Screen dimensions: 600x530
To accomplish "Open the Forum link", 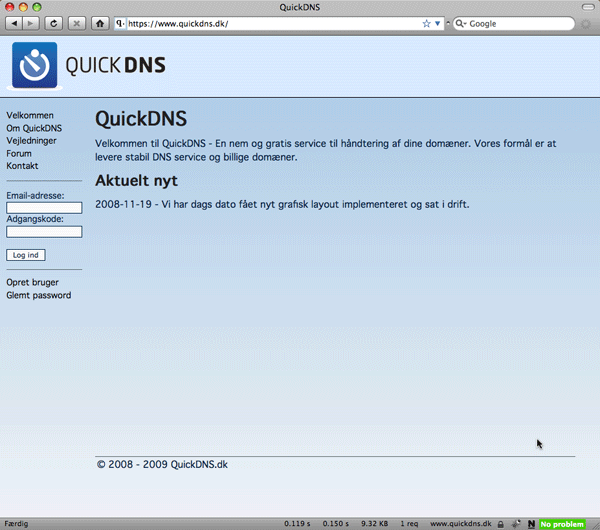I will 19,153.
